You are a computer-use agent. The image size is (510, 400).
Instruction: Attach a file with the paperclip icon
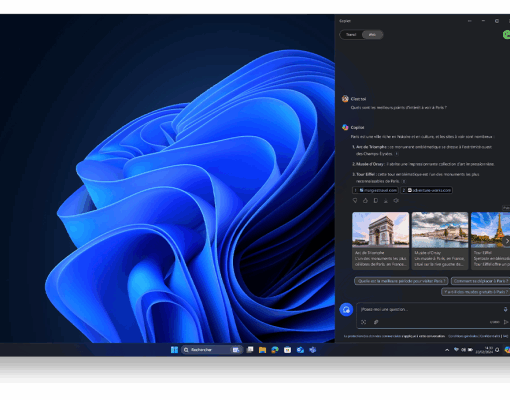[376, 322]
